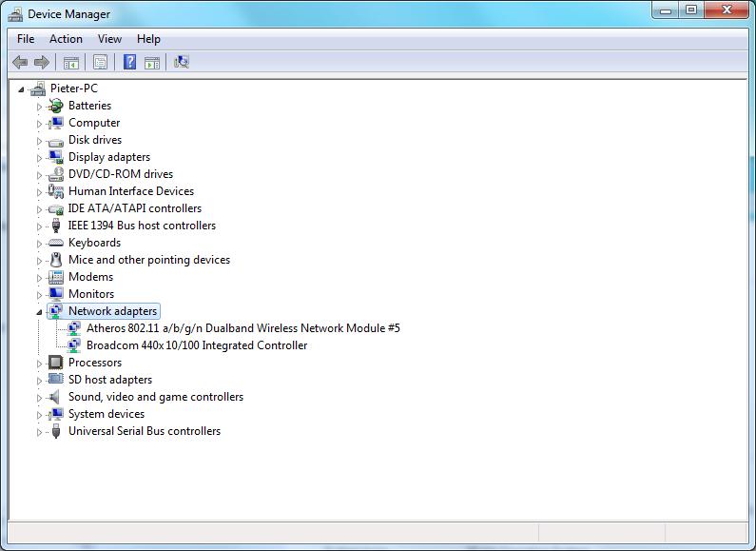Click the Modems category icon
Viewport: 756px width, 551px height.
click(x=56, y=277)
